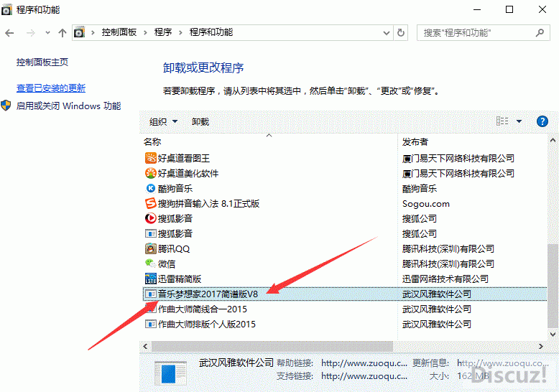This screenshot has width=559, height=392.
Task: Open 查看已安装的更新 link
Action: click(x=51, y=88)
